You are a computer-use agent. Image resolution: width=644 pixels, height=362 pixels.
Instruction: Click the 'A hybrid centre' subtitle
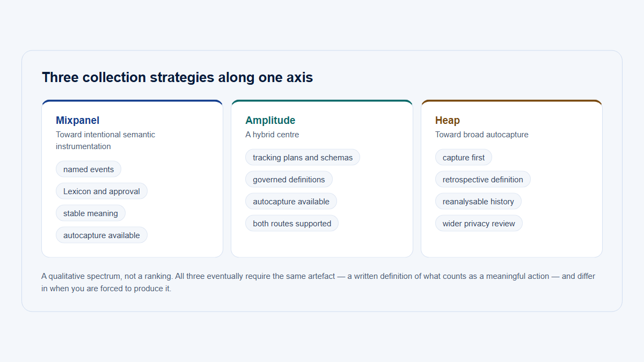pos(272,135)
